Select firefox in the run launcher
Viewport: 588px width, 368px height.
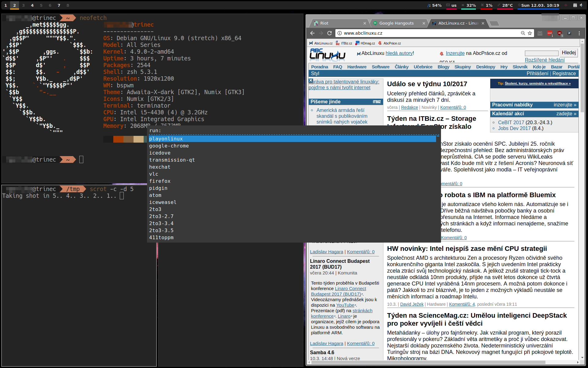pyautogui.click(x=160, y=181)
